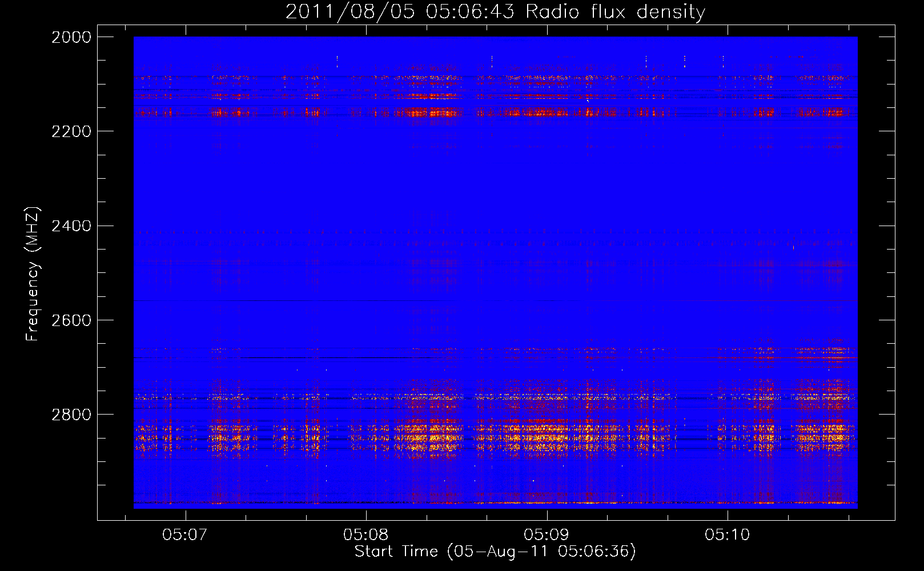Click the "Start Time (05-Aug-11 05:06:36)" label

click(x=495, y=552)
